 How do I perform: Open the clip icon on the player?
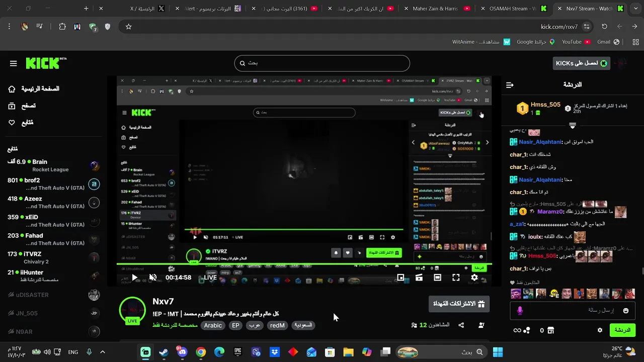click(x=419, y=278)
